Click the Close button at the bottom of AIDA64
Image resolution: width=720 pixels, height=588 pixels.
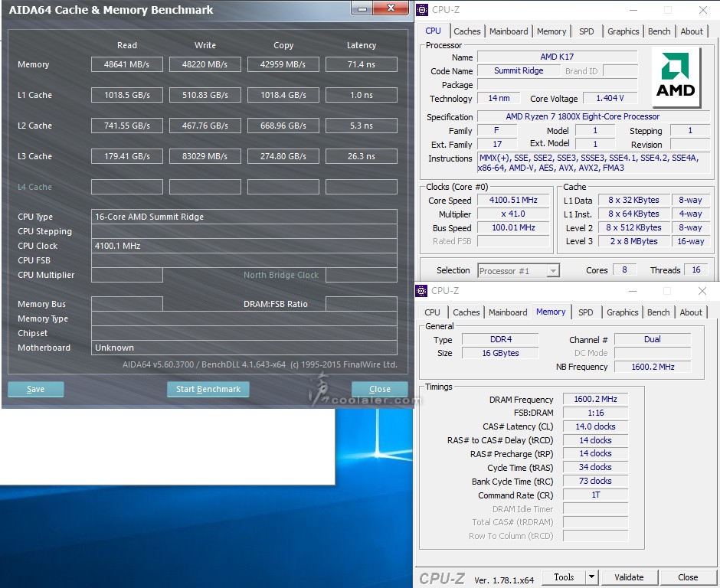click(380, 389)
